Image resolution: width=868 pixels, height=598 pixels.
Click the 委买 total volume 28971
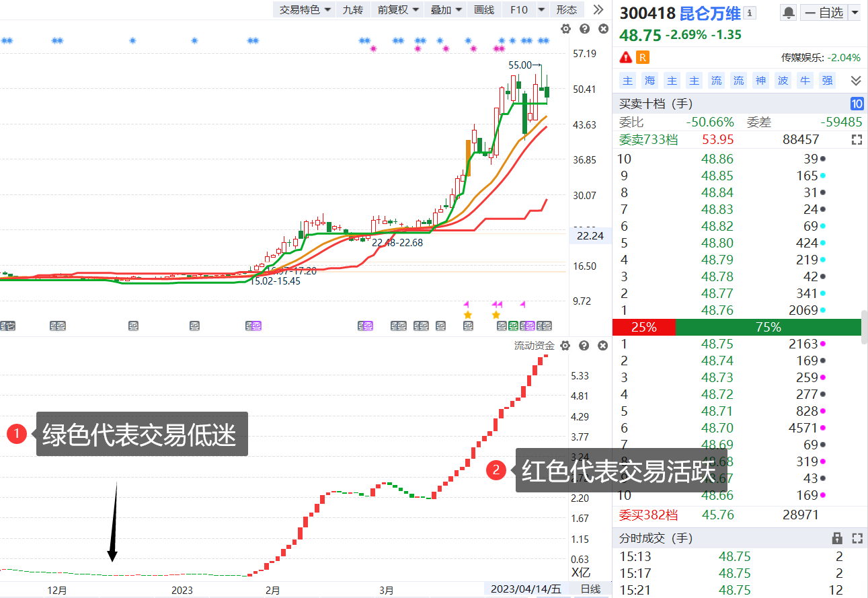click(x=801, y=515)
